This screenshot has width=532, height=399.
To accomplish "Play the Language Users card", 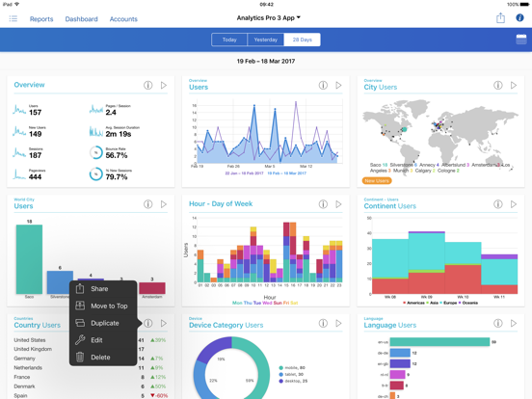I will coord(514,323).
